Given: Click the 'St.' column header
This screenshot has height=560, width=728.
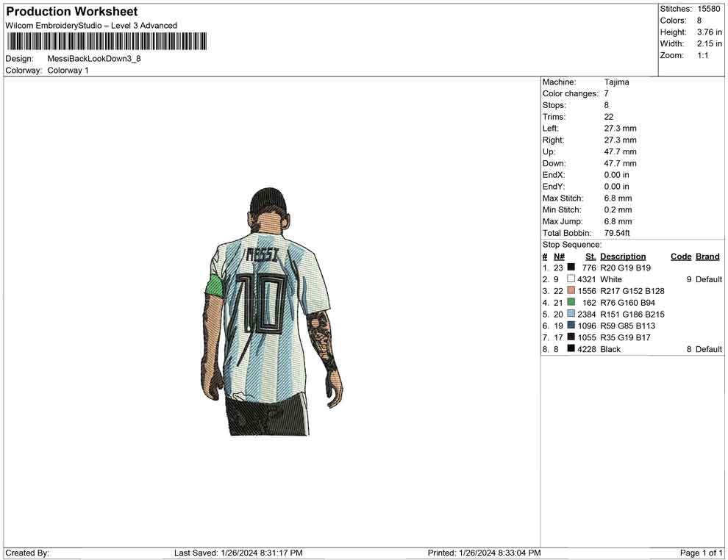Looking at the screenshot, I should point(590,256).
